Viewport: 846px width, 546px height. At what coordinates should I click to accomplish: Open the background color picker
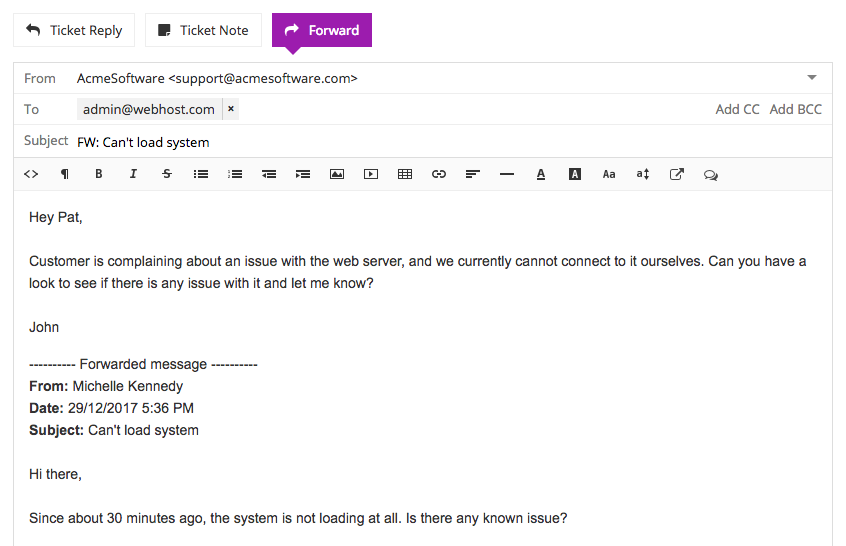pyautogui.click(x=575, y=174)
